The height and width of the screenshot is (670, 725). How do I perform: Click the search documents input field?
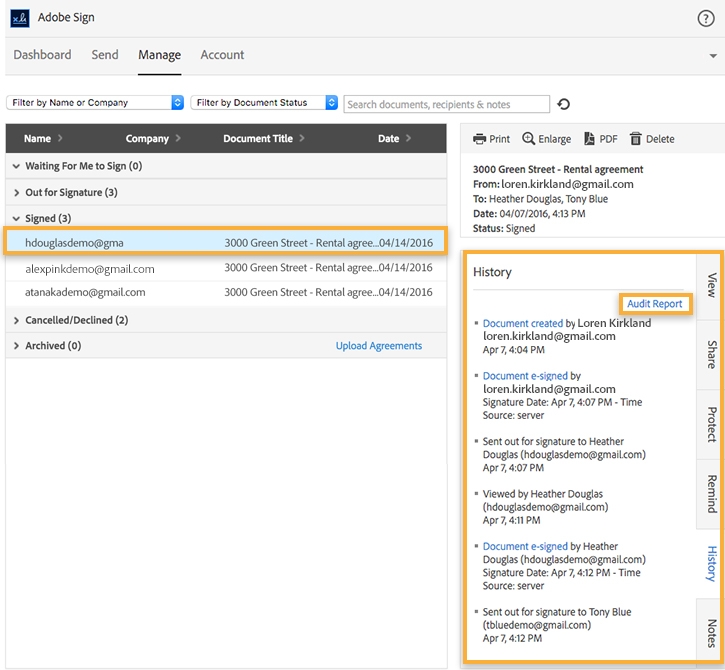coord(446,104)
